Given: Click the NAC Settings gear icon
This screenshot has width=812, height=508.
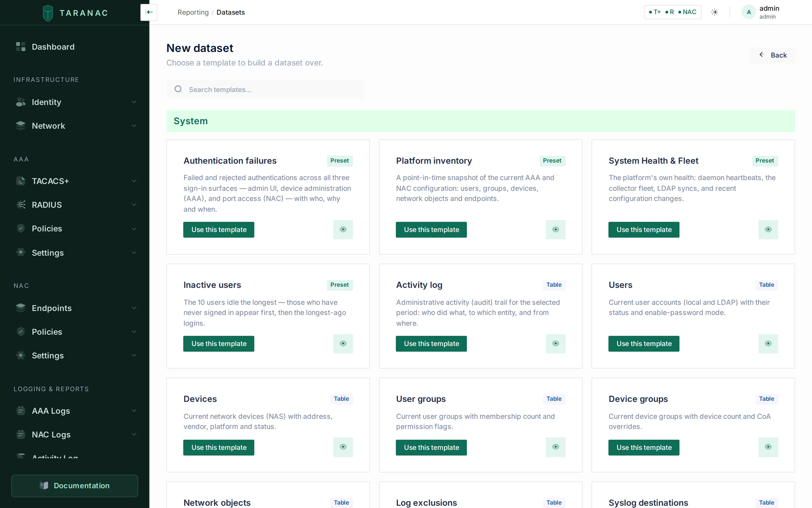Looking at the screenshot, I should coord(21,356).
